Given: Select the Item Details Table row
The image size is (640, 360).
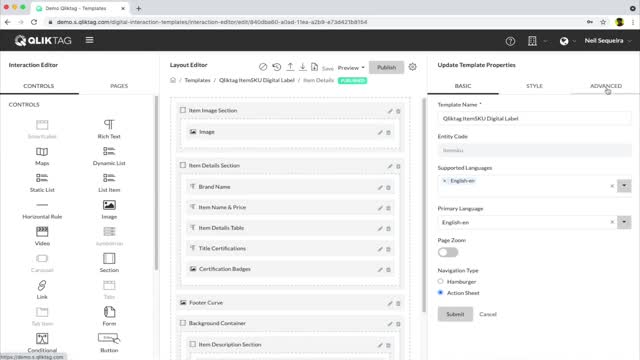Looking at the screenshot, I should (x=290, y=228).
